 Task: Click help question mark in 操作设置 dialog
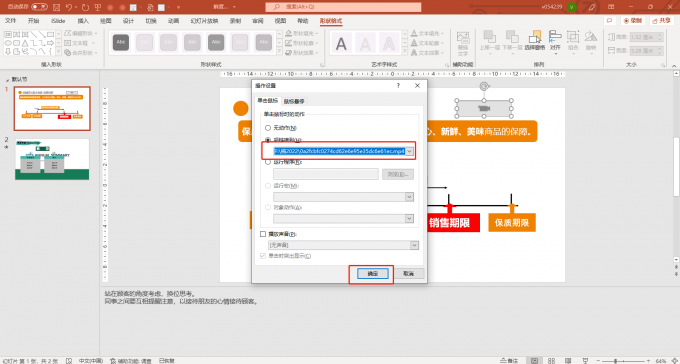point(399,86)
